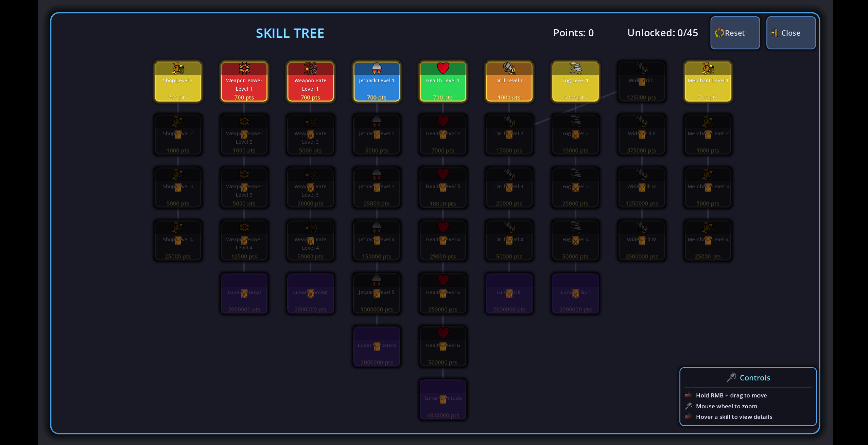Reset the skill tree
This screenshot has height=445, width=868.
point(735,33)
